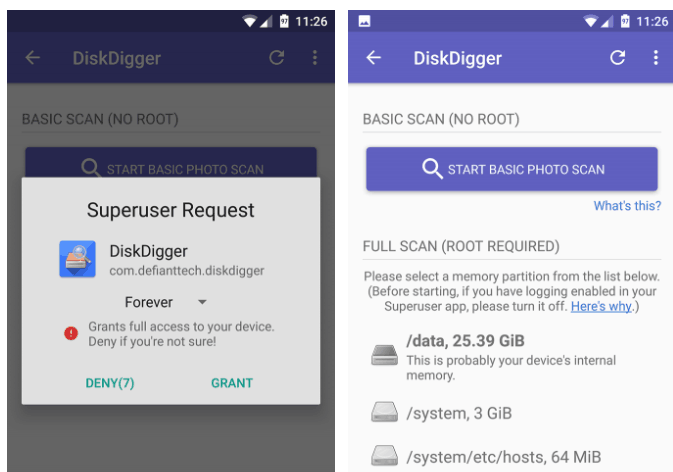673x472 pixels.
Task: Tap the drive icon beside /system/etc/hosts
Action: tap(385, 457)
